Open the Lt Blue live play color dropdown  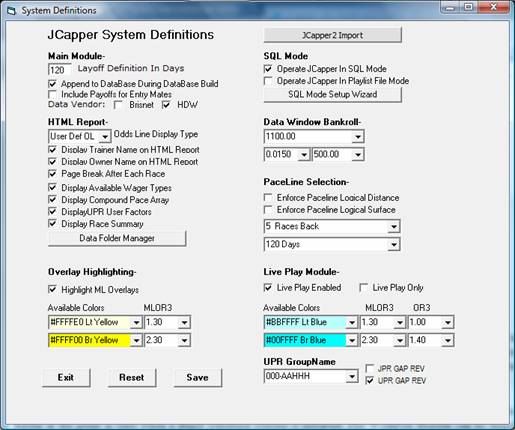pos(352,322)
